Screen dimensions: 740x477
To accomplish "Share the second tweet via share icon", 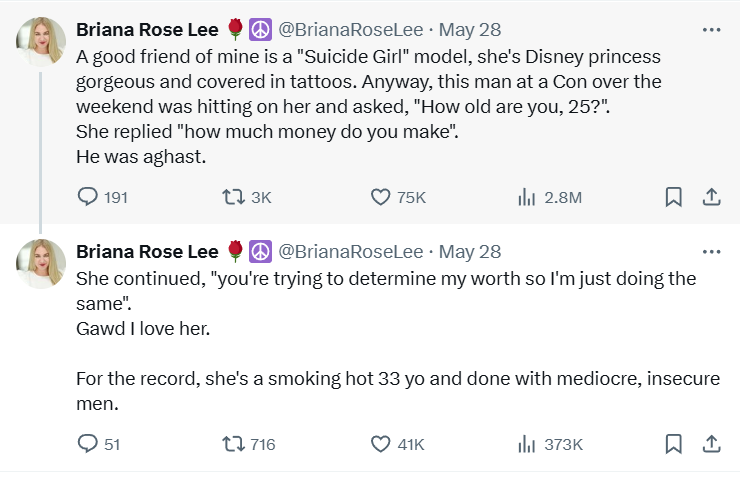I will pyautogui.click(x=712, y=444).
